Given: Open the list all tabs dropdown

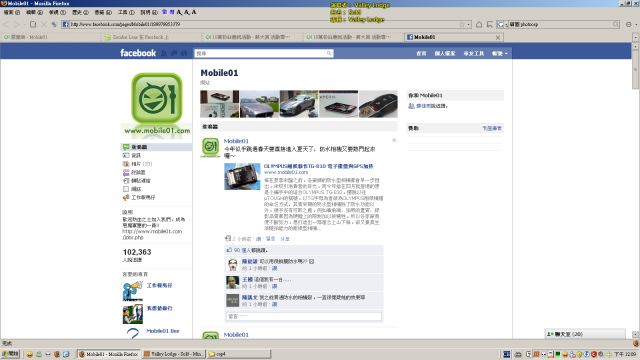Looking at the screenshot, I should (636, 37).
